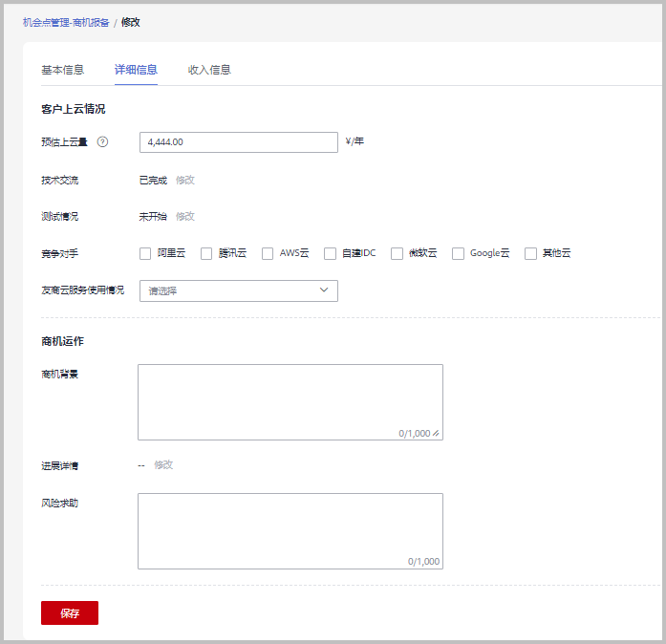Check the AWS云 competitor checkbox
This screenshot has width=666, height=644.
[268, 253]
